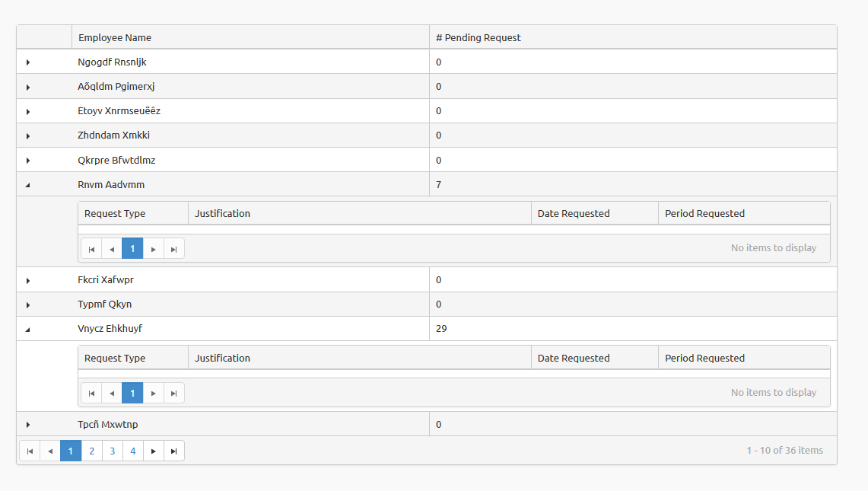Jump to page 3 of the employee list

(112, 451)
